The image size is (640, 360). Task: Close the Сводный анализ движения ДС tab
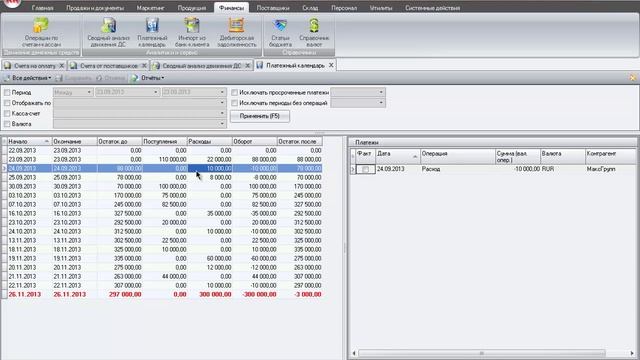(x=247, y=65)
